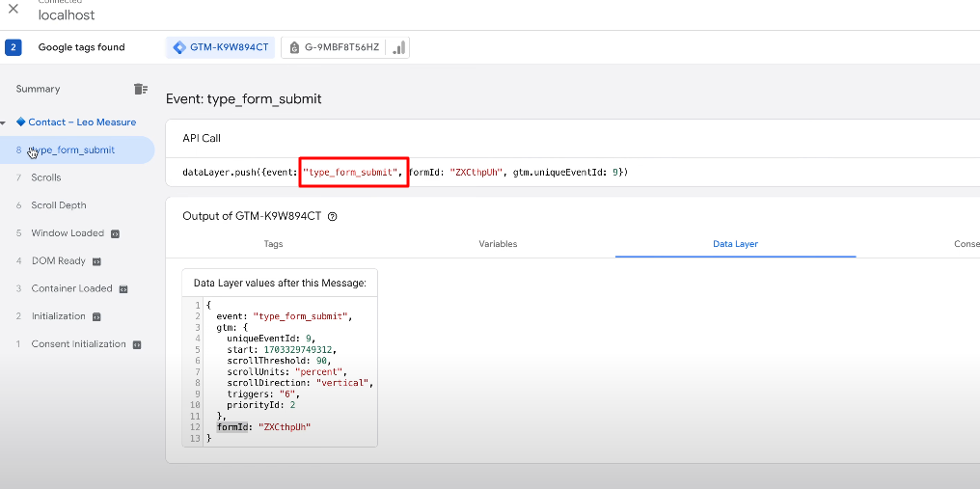The image size is (980, 489).
Task: Click the priorityId: 2 line
Action: (x=261, y=405)
